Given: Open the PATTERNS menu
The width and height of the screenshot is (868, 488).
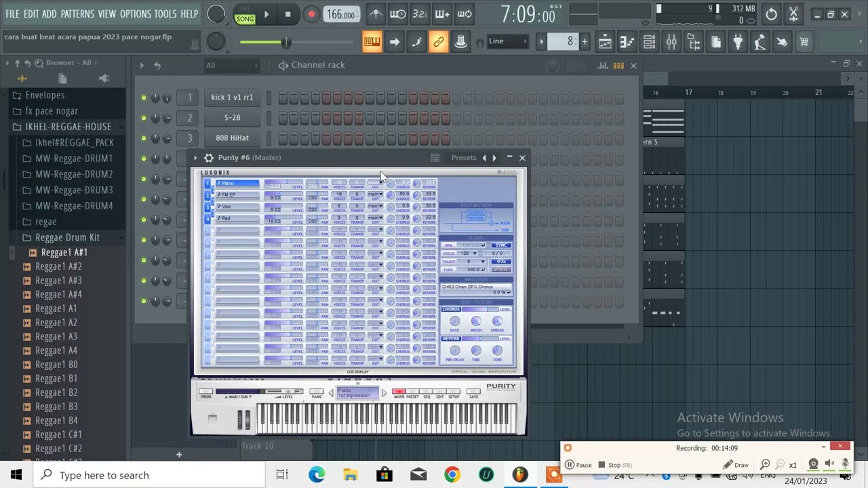Looking at the screenshot, I should tap(77, 14).
